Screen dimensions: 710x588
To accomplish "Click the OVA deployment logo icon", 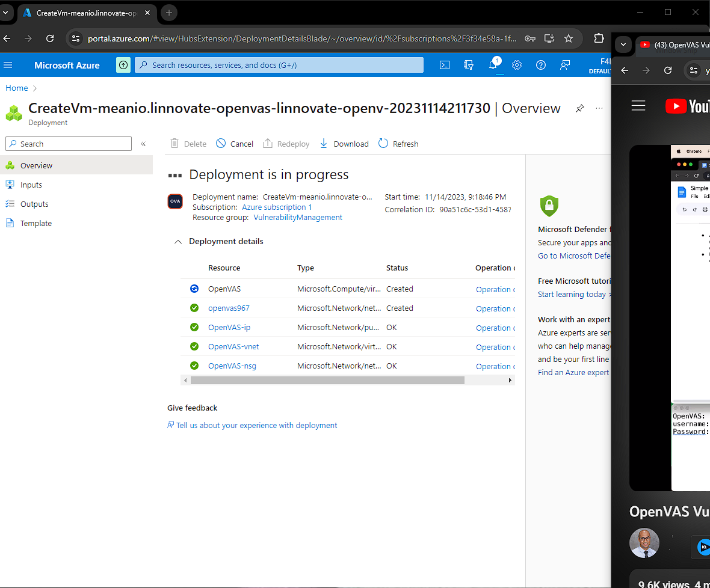I will click(x=175, y=201).
